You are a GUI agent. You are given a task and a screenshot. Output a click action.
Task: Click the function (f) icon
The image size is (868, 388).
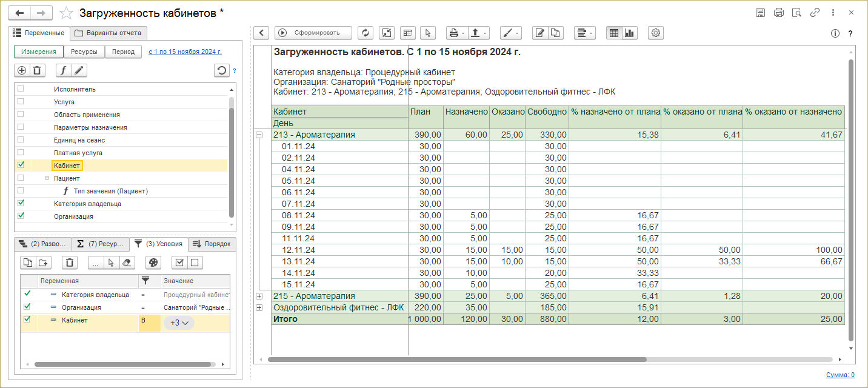[x=64, y=70]
